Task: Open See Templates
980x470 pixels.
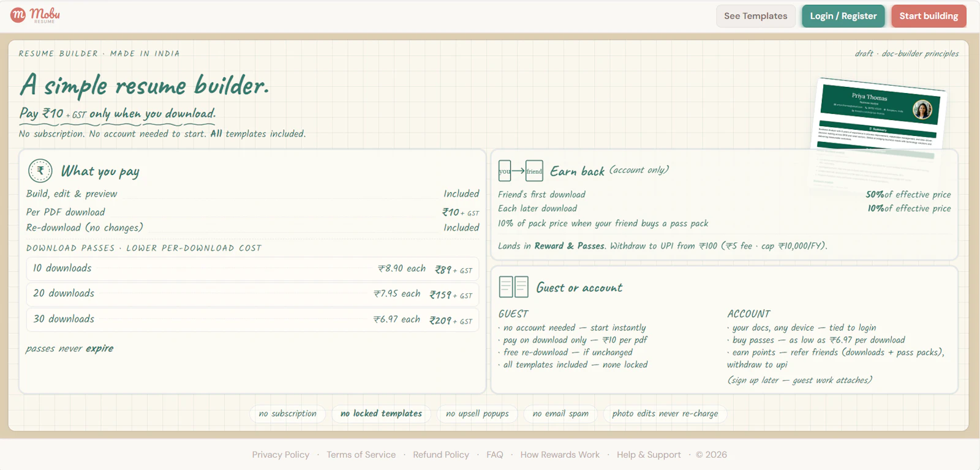Action: (756, 16)
